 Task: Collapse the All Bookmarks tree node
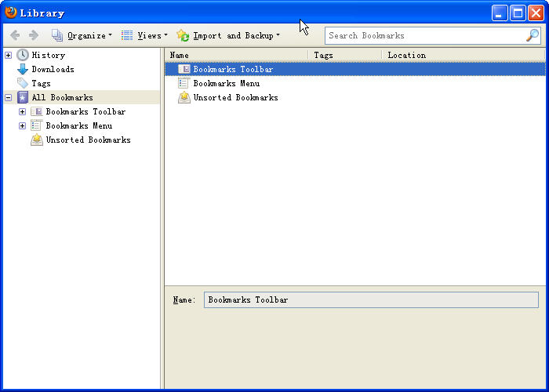point(8,97)
